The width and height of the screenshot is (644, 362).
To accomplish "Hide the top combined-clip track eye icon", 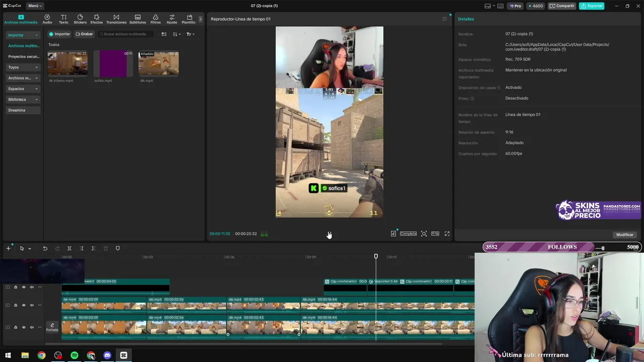I will 24,287.
